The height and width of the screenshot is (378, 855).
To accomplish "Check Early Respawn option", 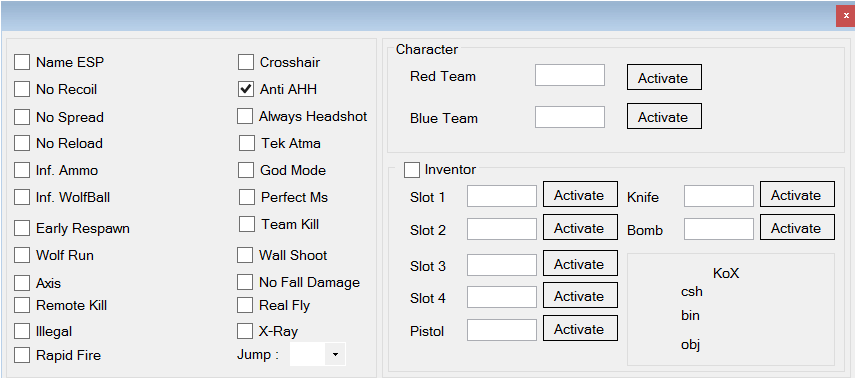I will (22, 228).
